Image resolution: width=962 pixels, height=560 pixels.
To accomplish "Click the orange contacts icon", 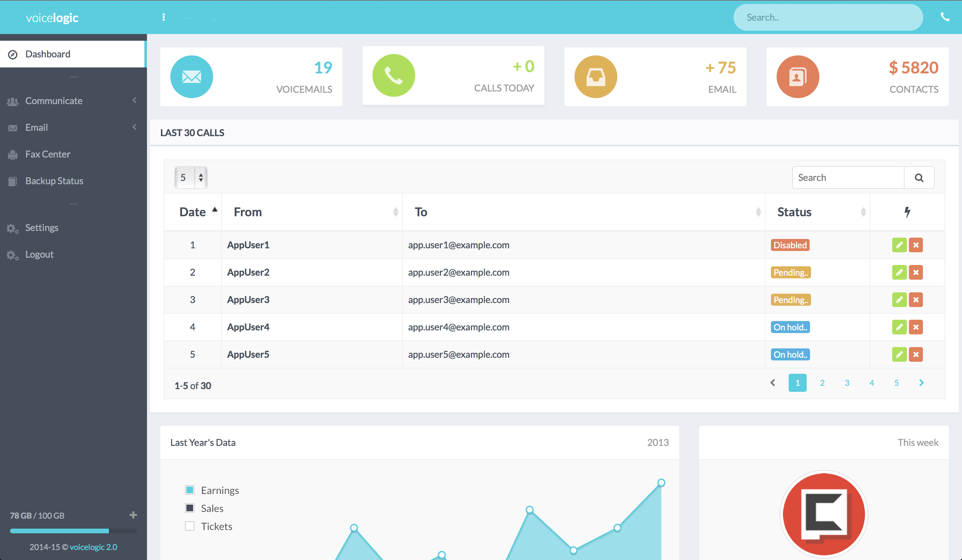I will coord(797,77).
